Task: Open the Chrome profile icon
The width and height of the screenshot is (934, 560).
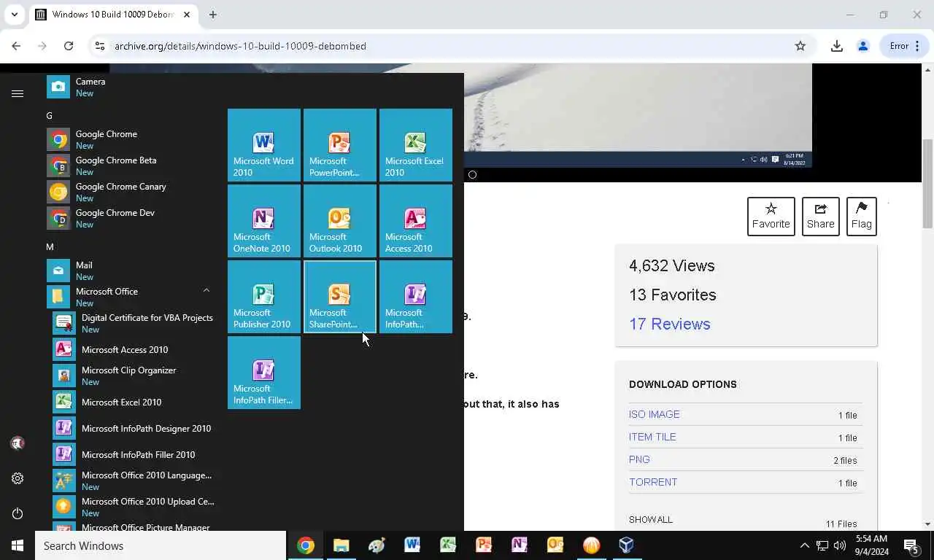Action: pos(863,46)
